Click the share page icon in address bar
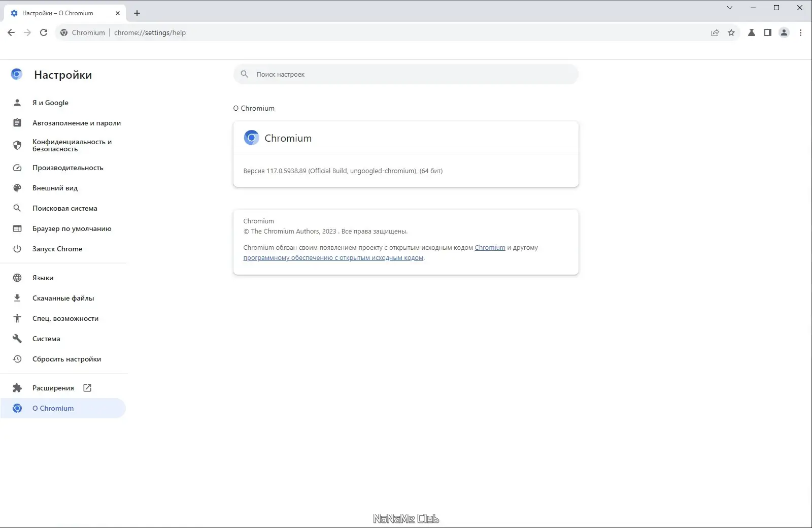 pos(715,32)
